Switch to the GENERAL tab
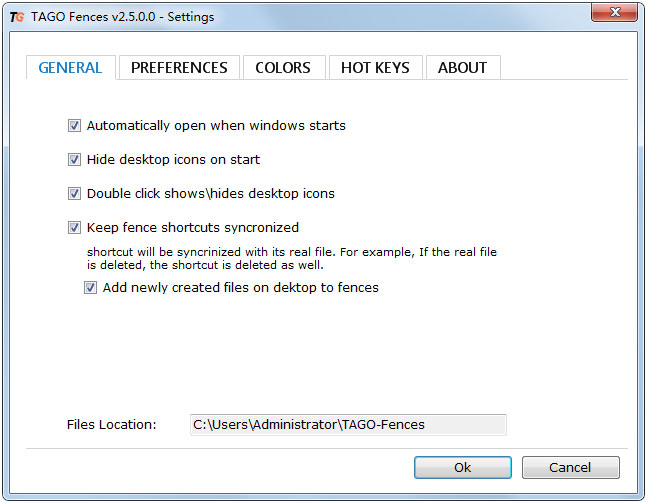This screenshot has width=648, height=503. point(70,67)
